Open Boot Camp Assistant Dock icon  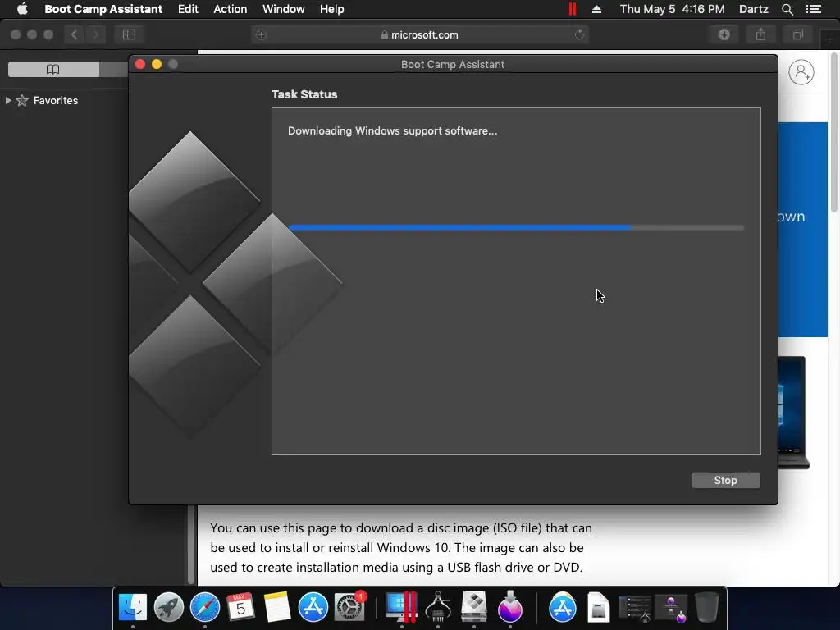473,608
